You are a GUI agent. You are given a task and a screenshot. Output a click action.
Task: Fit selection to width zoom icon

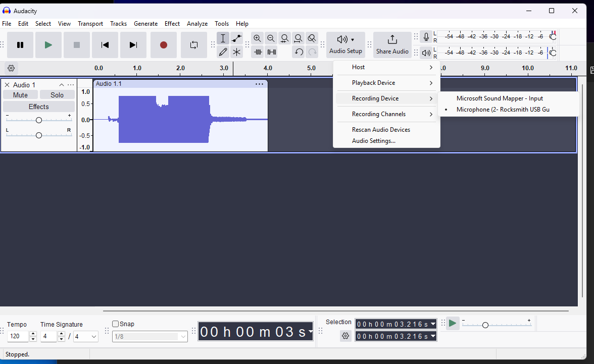(x=284, y=38)
